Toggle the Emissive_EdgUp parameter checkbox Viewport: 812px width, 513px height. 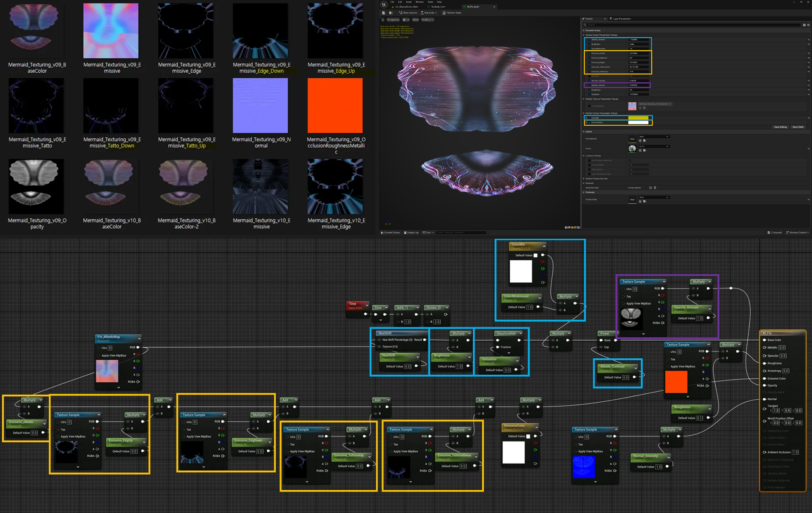[590, 63]
